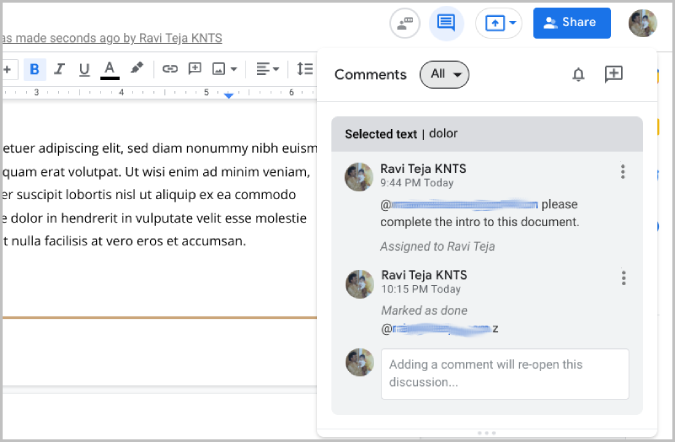Open the insert image dropdown
The image size is (675, 442).
click(x=226, y=69)
